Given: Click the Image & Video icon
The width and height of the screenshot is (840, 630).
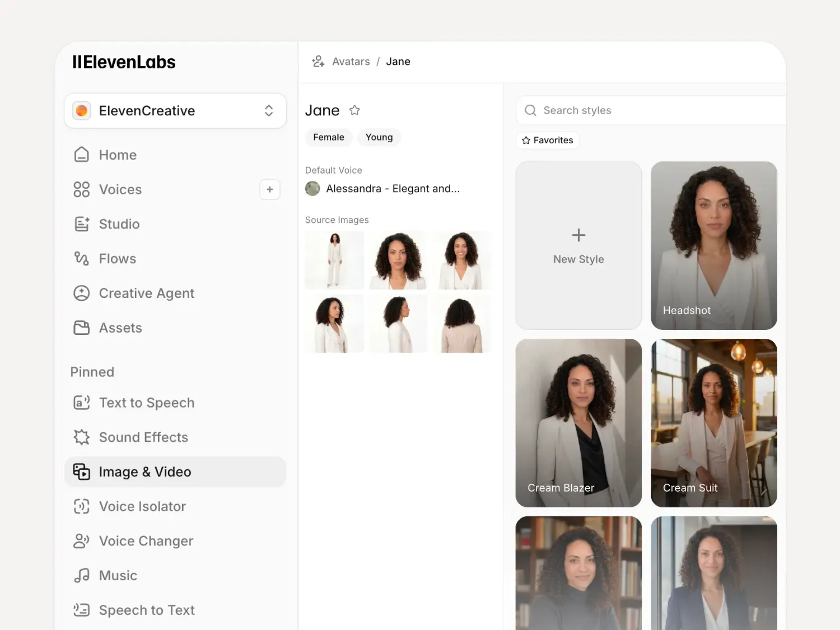Looking at the screenshot, I should point(82,472).
